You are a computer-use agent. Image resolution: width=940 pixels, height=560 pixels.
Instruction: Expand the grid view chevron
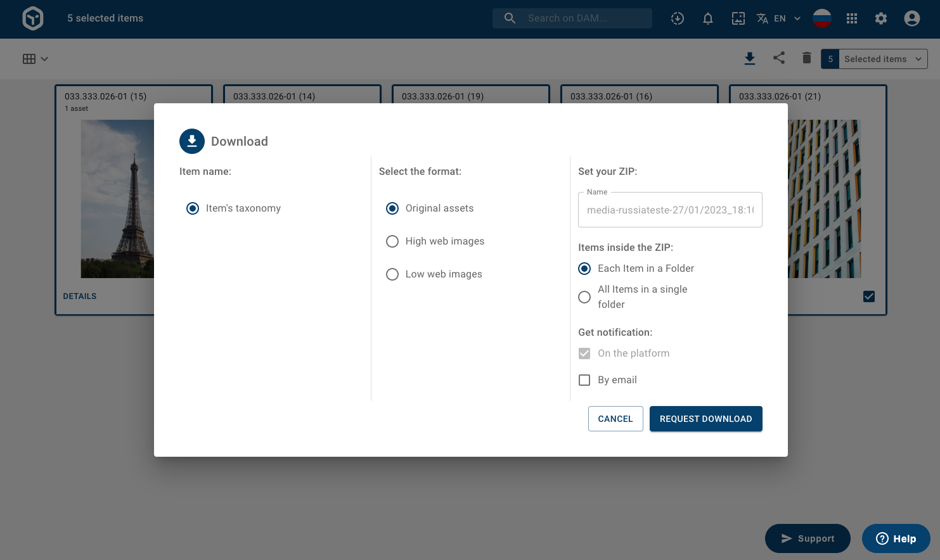44,59
